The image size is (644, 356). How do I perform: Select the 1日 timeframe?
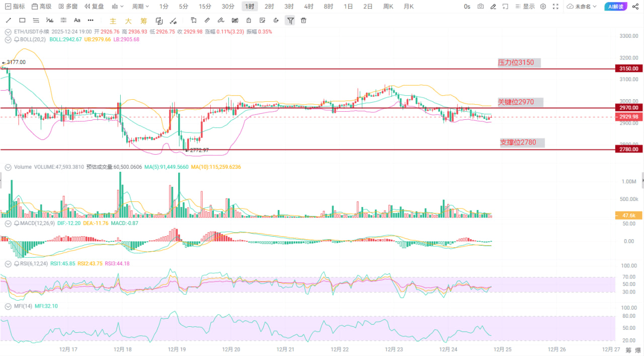348,7
